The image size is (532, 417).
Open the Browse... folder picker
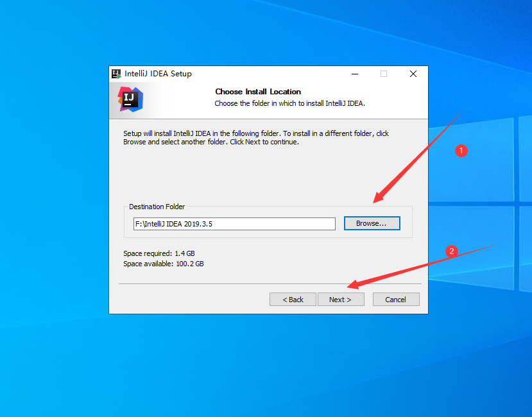(x=372, y=223)
